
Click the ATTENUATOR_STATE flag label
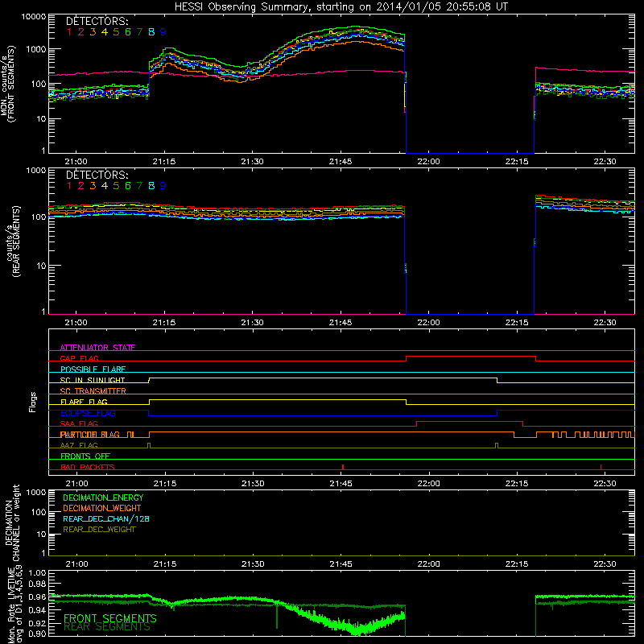tap(97, 348)
